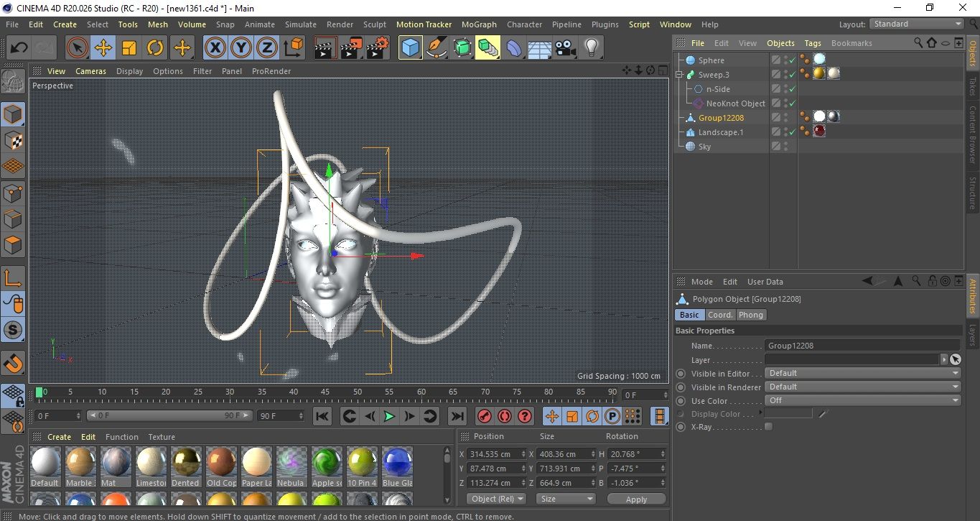The image size is (980, 521).
Task: Click frame 45 on the timeline
Action: click(325, 393)
